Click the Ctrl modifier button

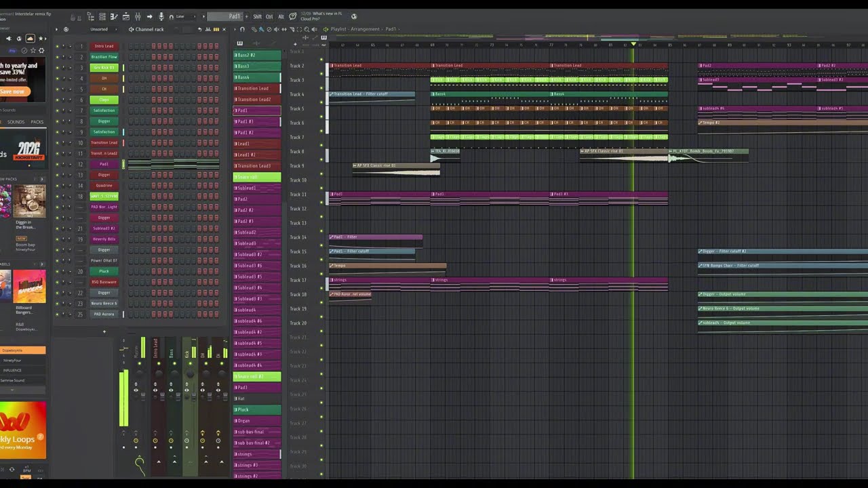click(269, 16)
